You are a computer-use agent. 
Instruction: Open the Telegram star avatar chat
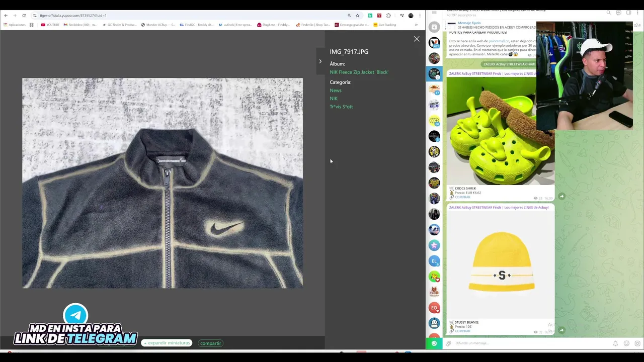click(x=434, y=245)
